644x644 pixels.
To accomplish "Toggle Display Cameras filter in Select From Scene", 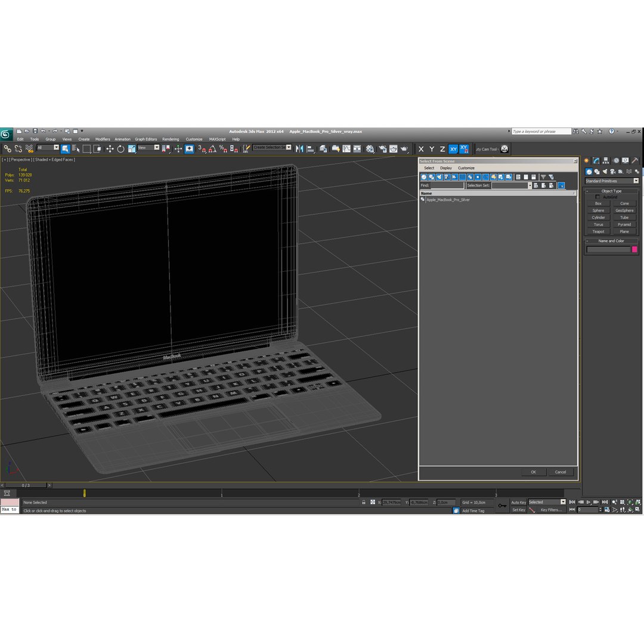I will click(447, 177).
